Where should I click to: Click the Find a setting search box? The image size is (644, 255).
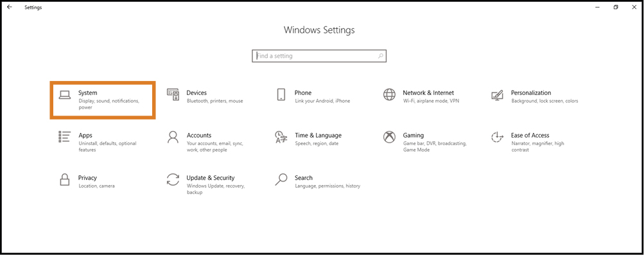(x=319, y=56)
